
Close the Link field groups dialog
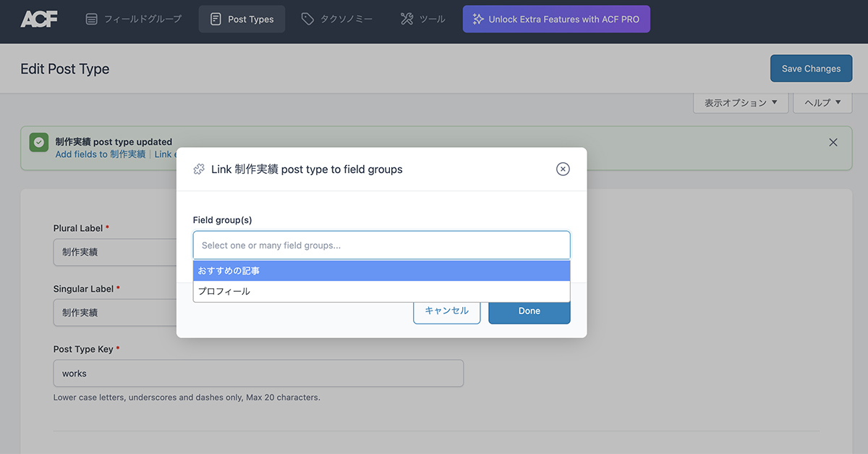[563, 169]
